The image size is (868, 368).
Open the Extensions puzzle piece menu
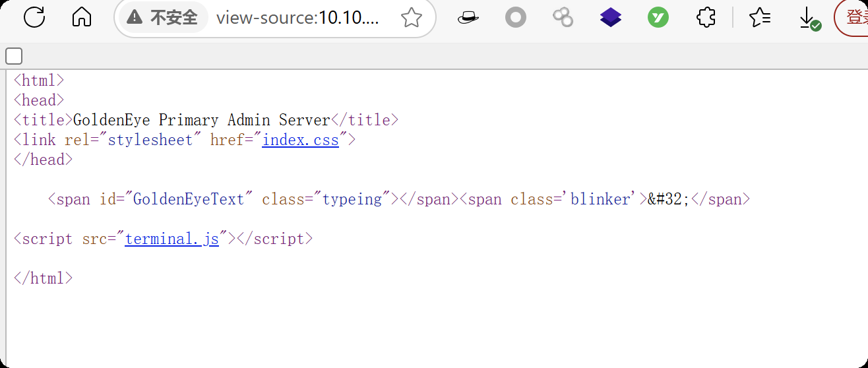706,18
